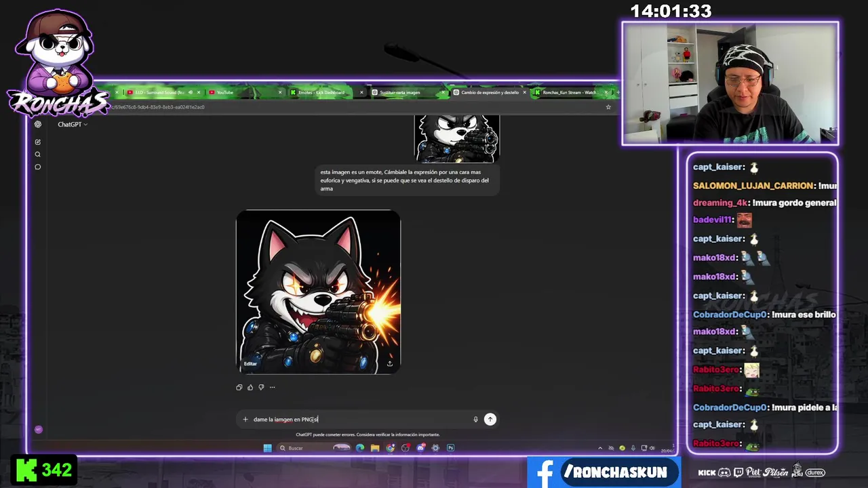868x488 pixels.
Task: Copy the response with copy icon
Action: [x=239, y=387]
